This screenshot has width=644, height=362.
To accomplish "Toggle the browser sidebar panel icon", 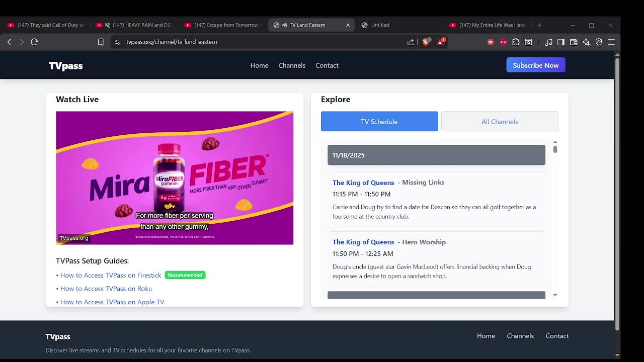I will pos(561,42).
